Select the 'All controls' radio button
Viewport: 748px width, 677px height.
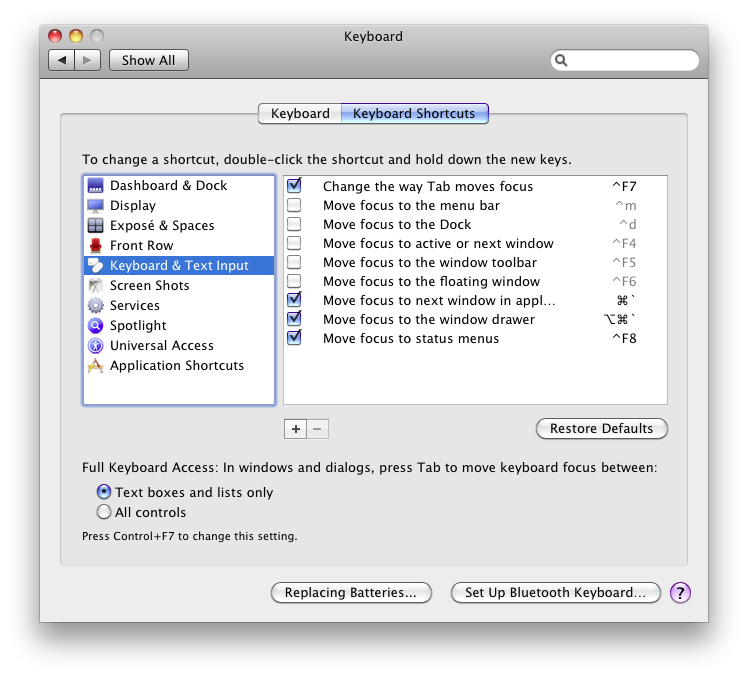point(104,512)
